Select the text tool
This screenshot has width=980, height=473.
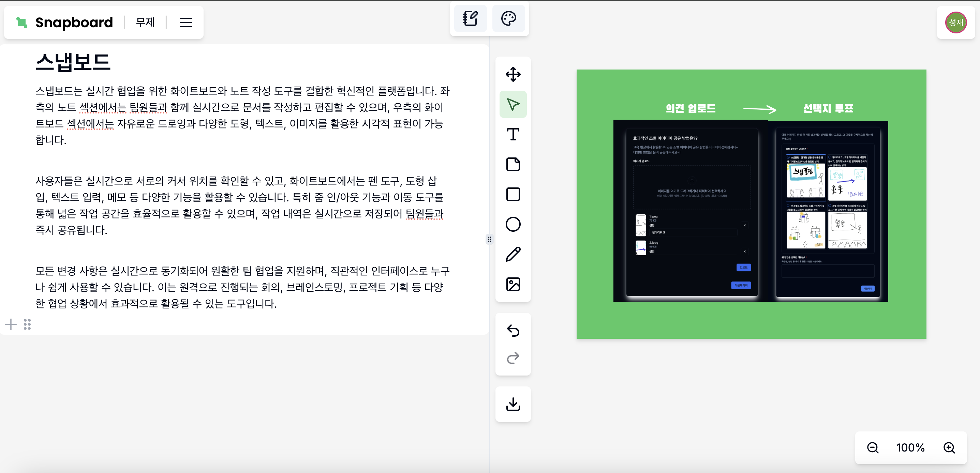coord(513,134)
